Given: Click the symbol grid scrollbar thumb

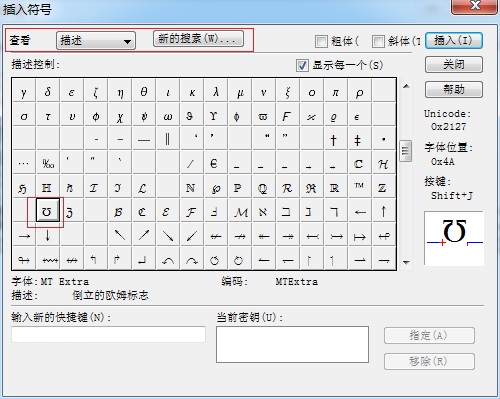Looking at the screenshot, I should pos(405,151).
